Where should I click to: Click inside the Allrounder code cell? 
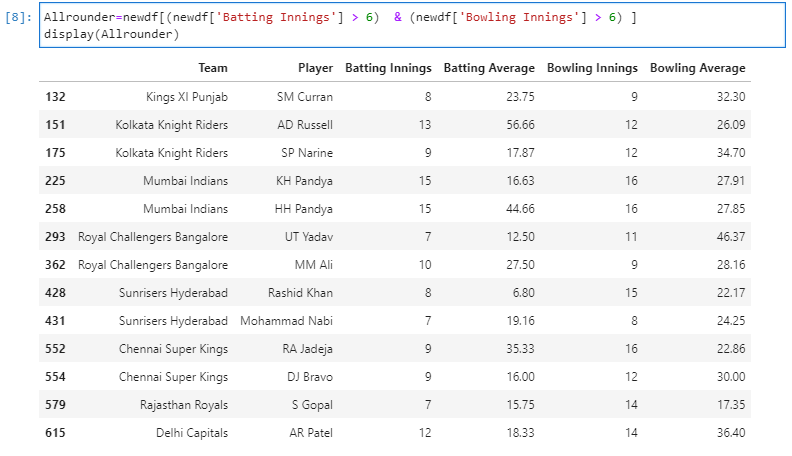pos(412,25)
